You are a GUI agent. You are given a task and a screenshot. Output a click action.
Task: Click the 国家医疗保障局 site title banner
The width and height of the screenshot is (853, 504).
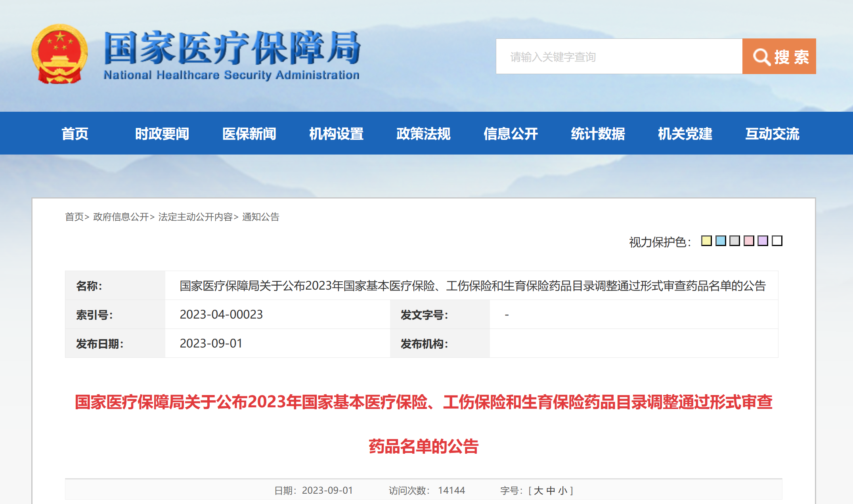pos(232,55)
